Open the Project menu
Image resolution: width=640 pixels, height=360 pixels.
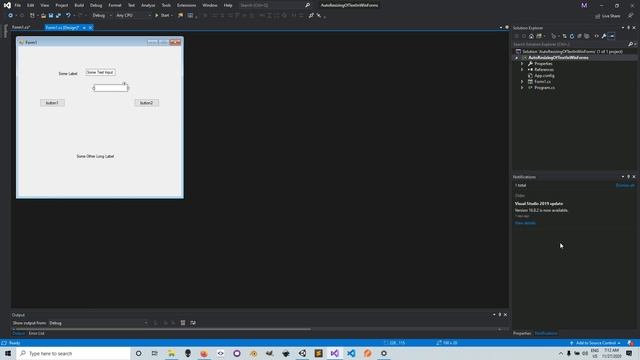[62, 5]
